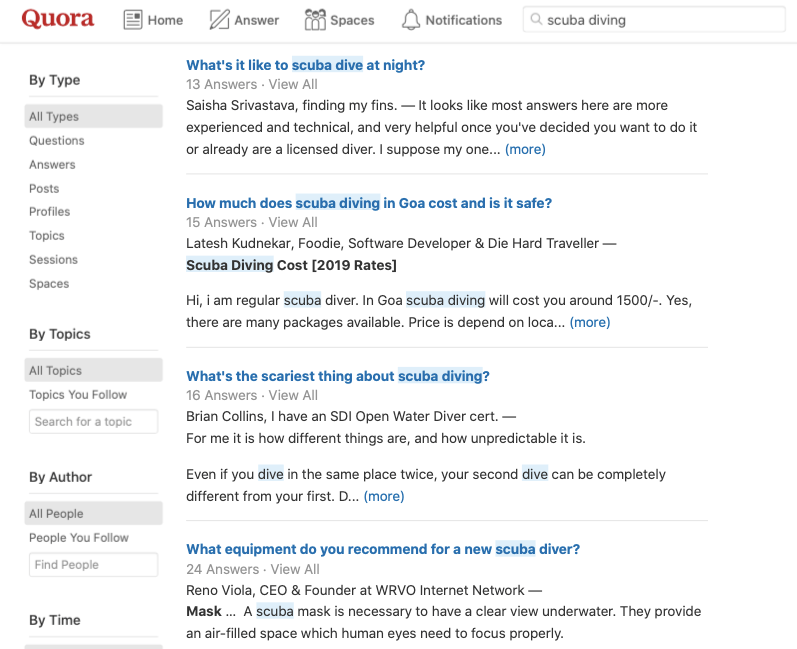This screenshot has width=797, height=649.
Task: View All of the 15 Answers
Action: (x=293, y=223)
